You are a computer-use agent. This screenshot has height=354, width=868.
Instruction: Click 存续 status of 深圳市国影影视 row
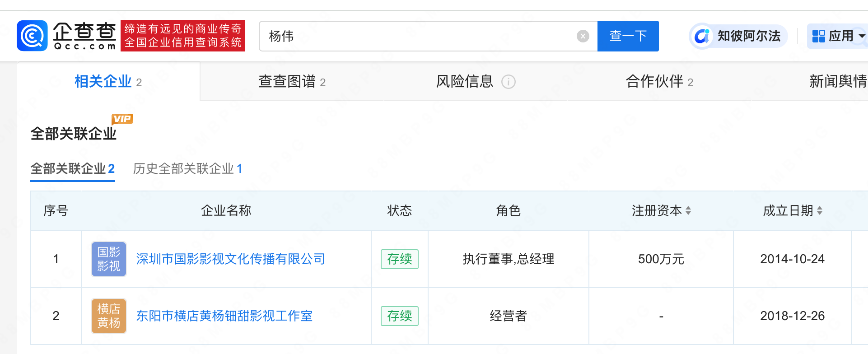pyautogui.click(x=399, y=259)
